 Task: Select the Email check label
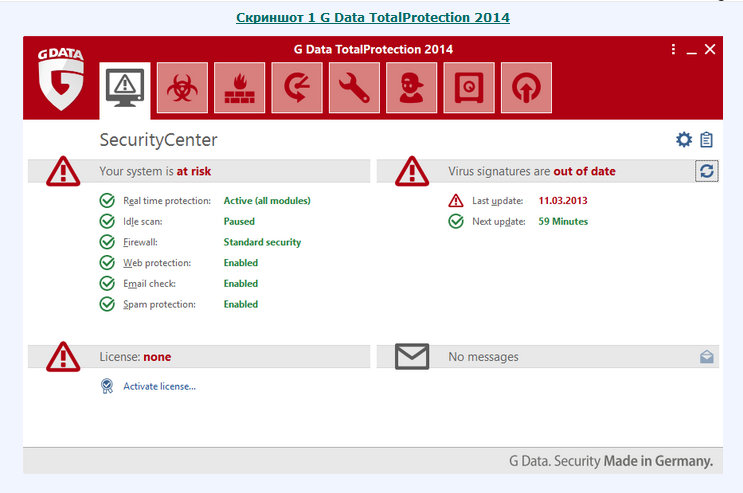coord(149,283)
